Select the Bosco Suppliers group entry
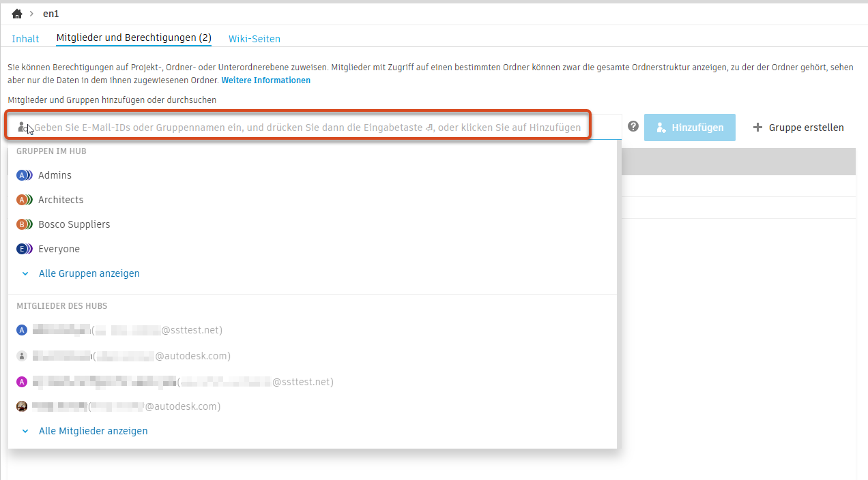 [312, 224]
